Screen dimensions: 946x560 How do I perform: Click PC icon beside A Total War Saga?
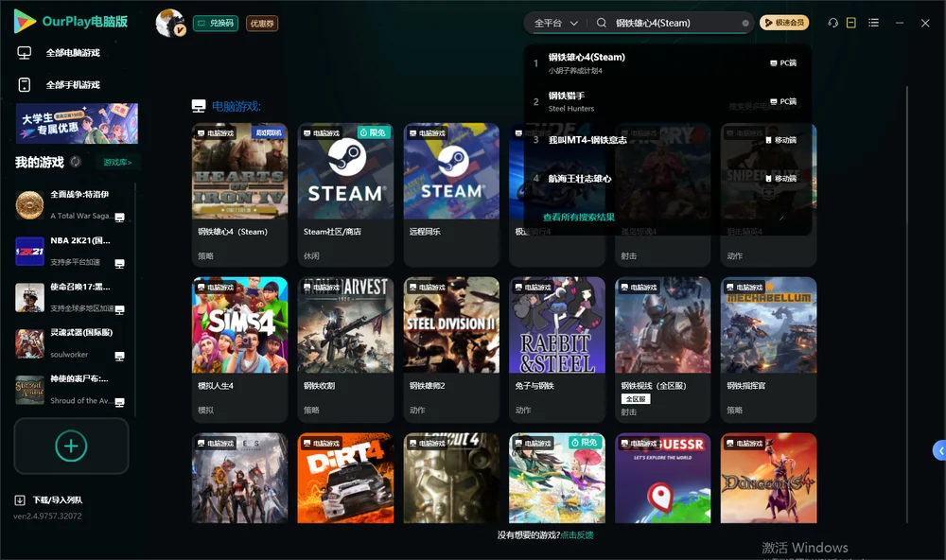(x=120, y=218)
